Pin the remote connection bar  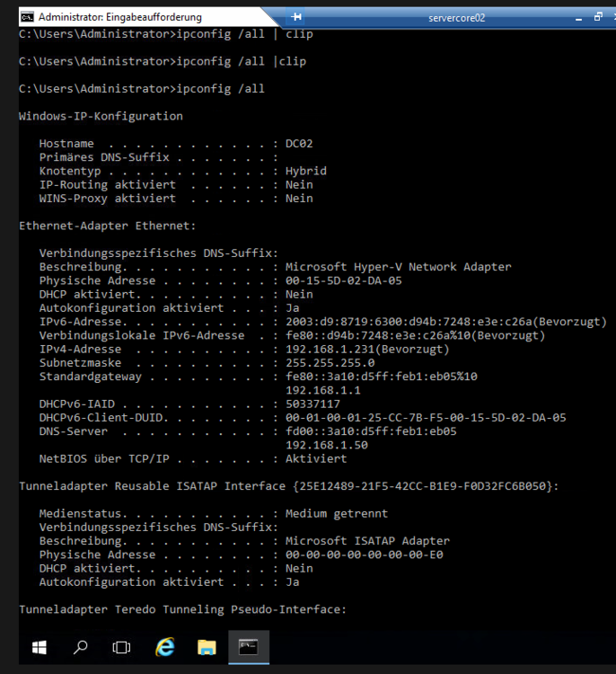tap(296, 17)
